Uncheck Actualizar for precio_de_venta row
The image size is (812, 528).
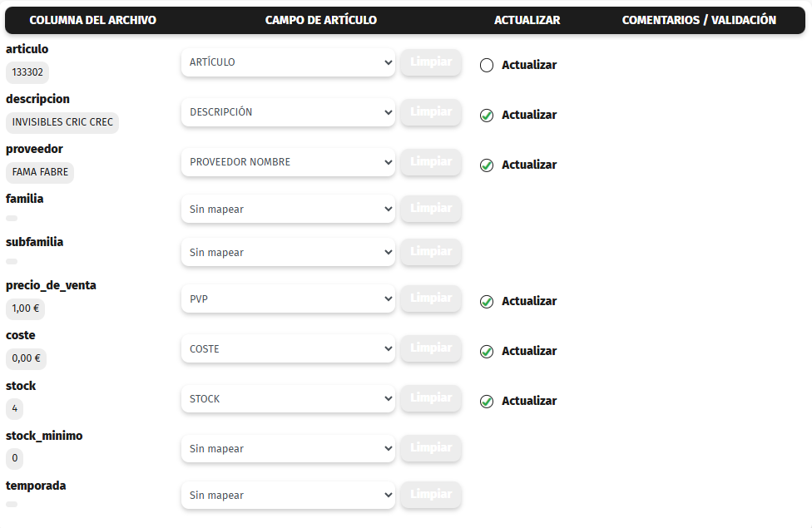(487, 302)
